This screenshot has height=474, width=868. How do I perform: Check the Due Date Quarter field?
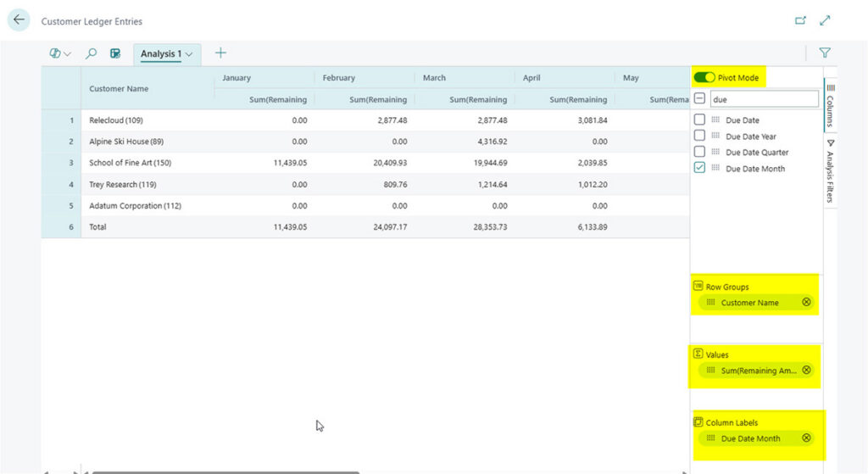pos(699,151)
